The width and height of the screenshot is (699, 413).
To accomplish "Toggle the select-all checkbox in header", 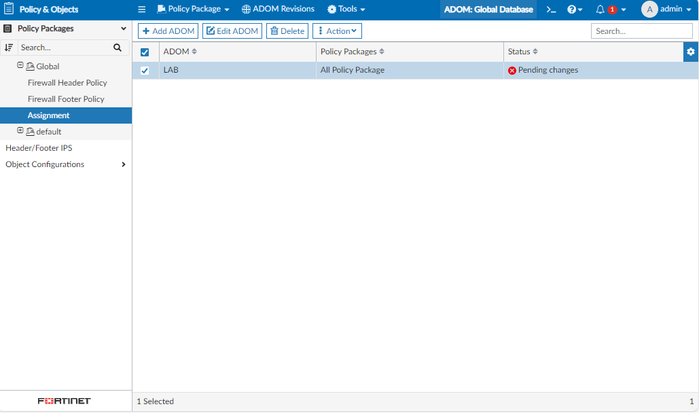I will (x=145, y=52).
